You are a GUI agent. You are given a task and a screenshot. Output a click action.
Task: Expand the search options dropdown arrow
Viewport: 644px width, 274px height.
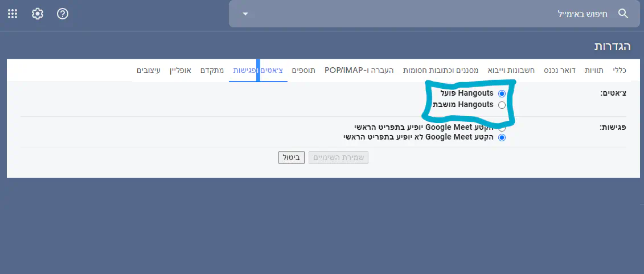(245, 14)
